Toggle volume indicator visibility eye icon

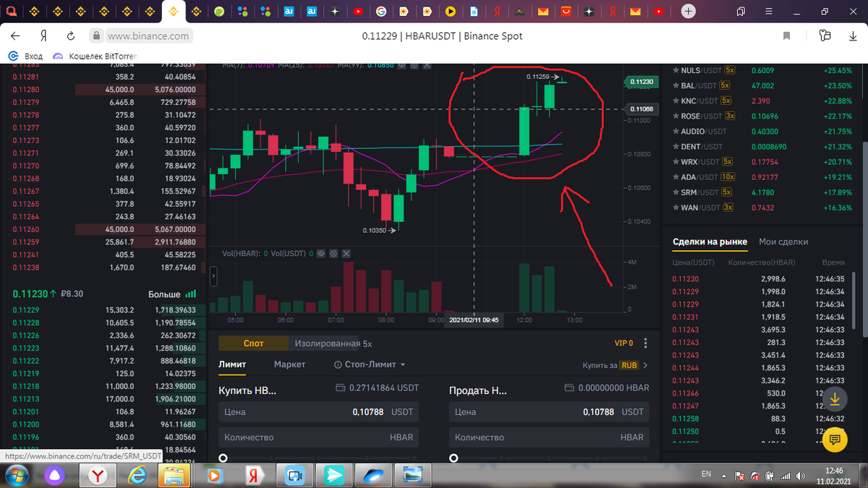320,254
